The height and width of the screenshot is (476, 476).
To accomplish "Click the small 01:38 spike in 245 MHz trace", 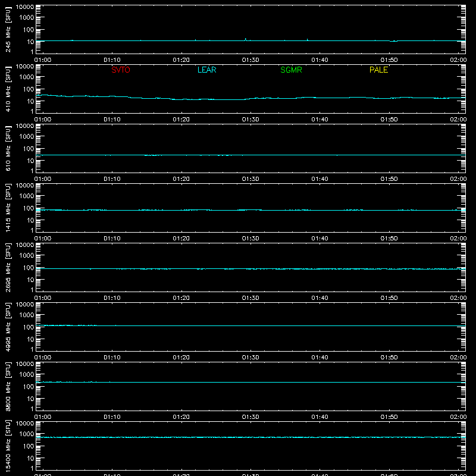I will pyautogui.click(x=307, y=40).
